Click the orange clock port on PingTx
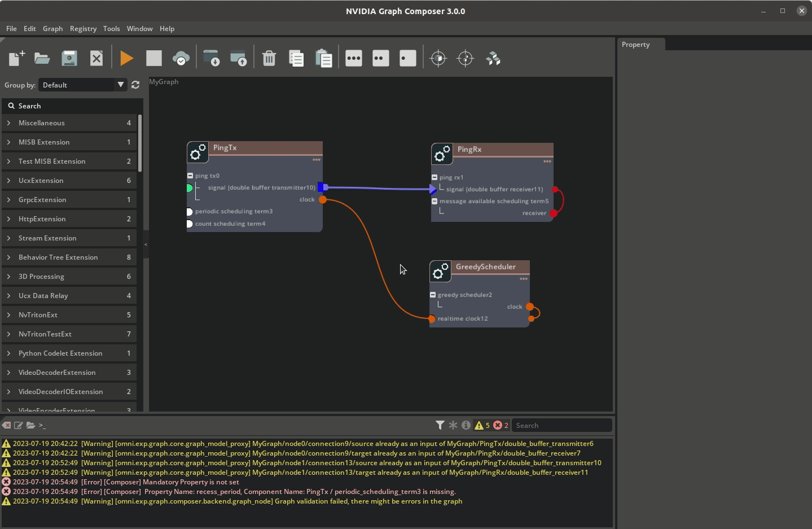812x529 pixels. [323, 199]
